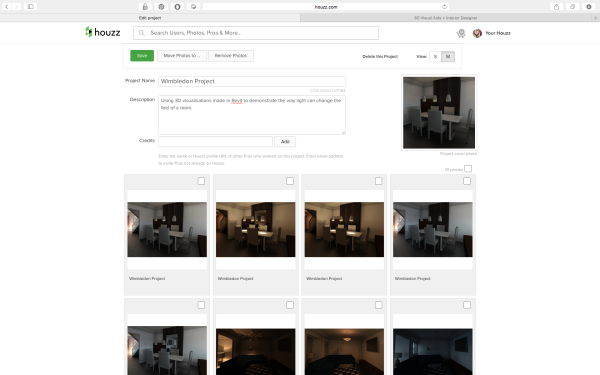
Task: Open the Your Houzz menu
Action: coord(497,33)
